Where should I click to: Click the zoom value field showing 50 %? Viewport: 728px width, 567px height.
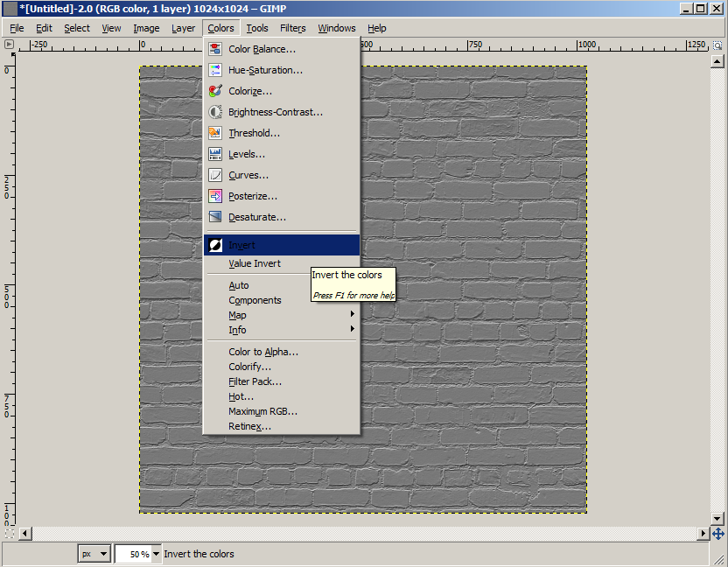pyautogui.click(x=133, y=554)
